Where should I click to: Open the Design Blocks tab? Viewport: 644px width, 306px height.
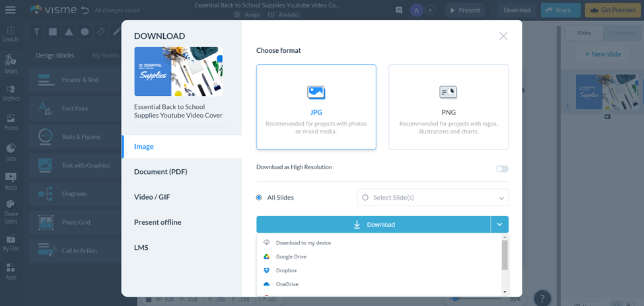point(55,56)
